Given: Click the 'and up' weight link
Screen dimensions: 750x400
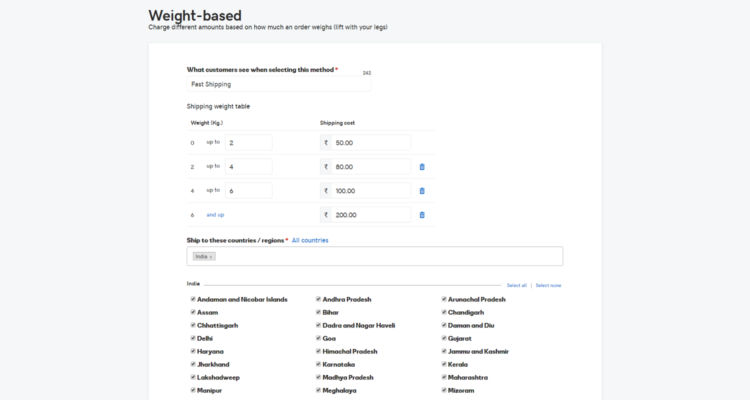Looking at the screenshot, I should pyautogui.click(x=215, y=215).
